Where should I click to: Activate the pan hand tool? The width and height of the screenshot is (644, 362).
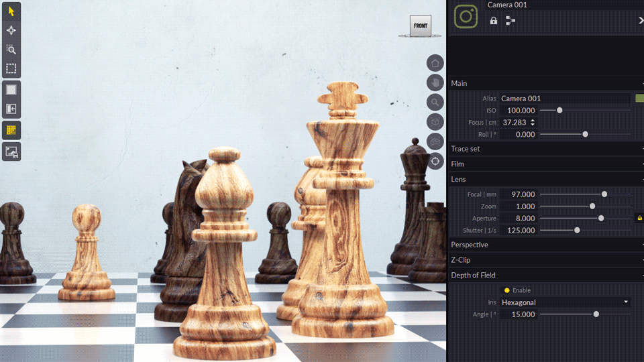click(435, 82)
